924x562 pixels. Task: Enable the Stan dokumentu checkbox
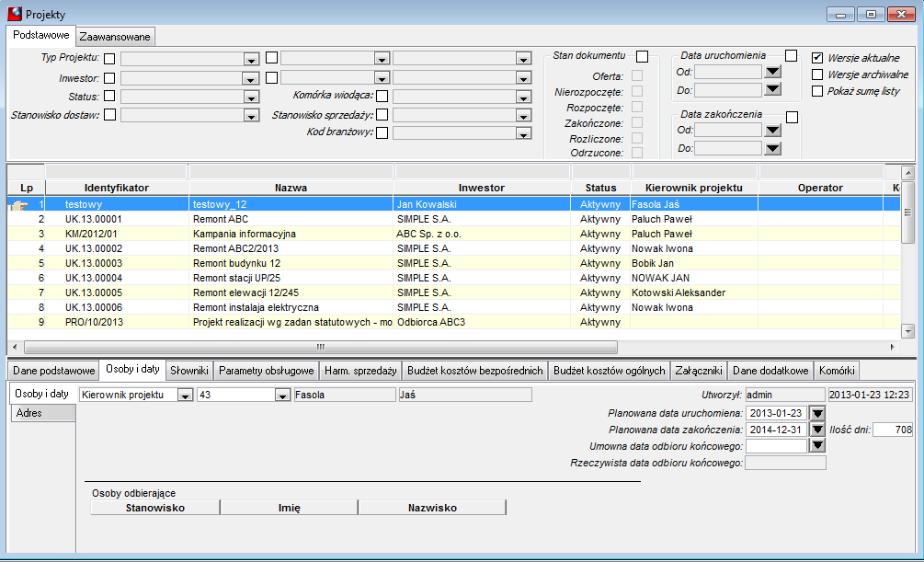[x=643, y=57]
